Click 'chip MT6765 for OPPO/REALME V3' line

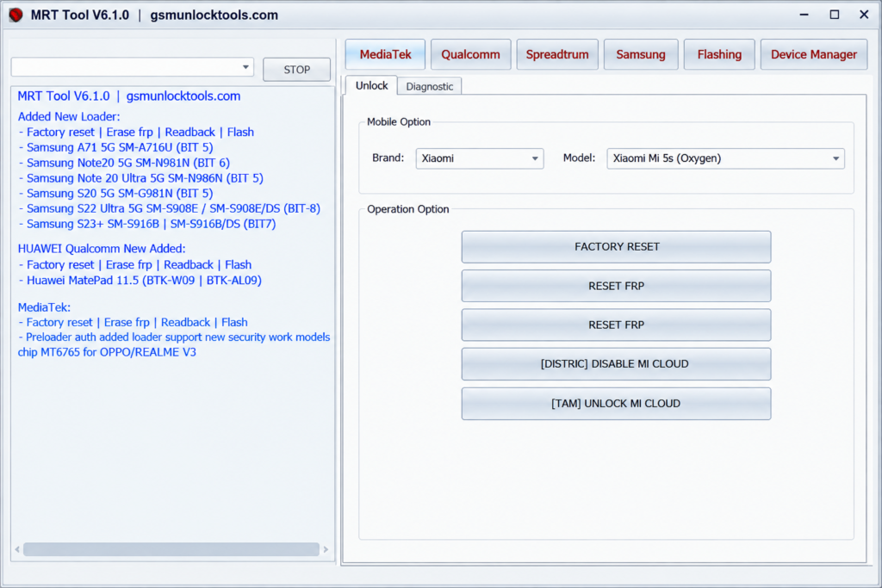[x=107, y=352]
